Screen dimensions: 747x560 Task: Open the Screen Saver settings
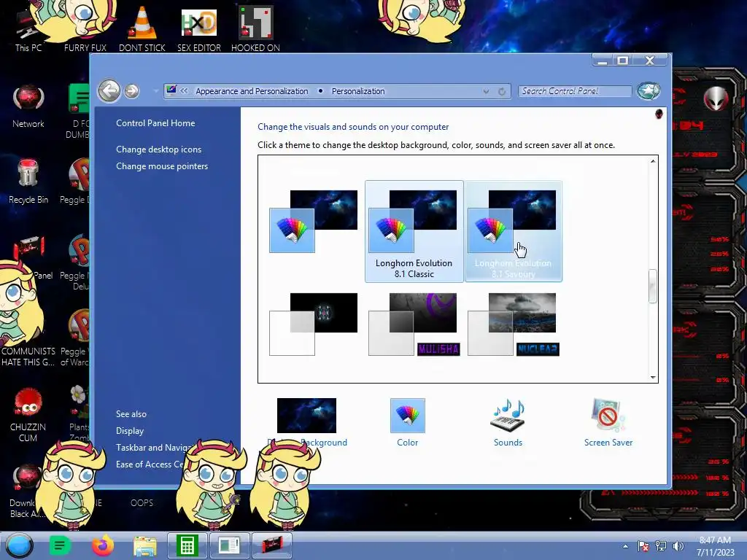(608, 422)
